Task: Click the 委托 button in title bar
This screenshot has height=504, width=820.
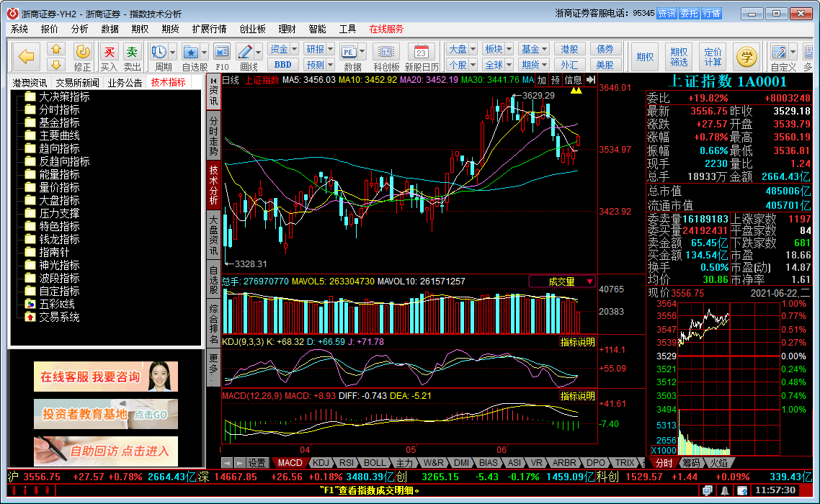Action: [x=689, y=14]
